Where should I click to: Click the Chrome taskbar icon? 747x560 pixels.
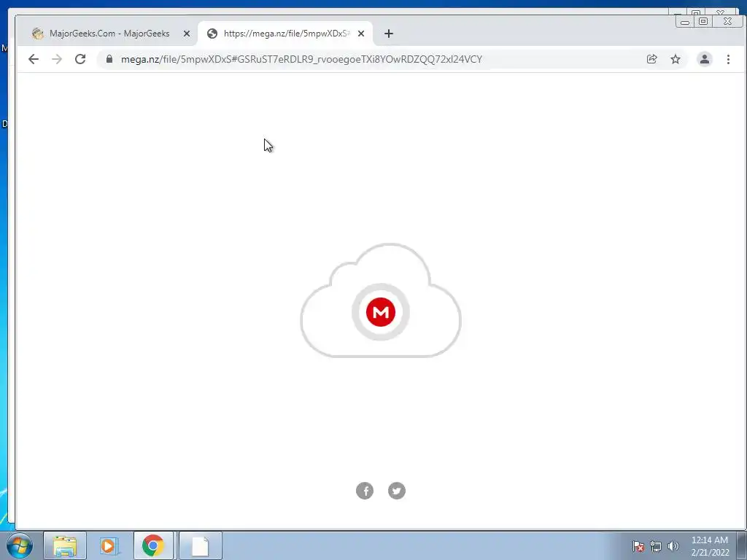tap(153, 545)
